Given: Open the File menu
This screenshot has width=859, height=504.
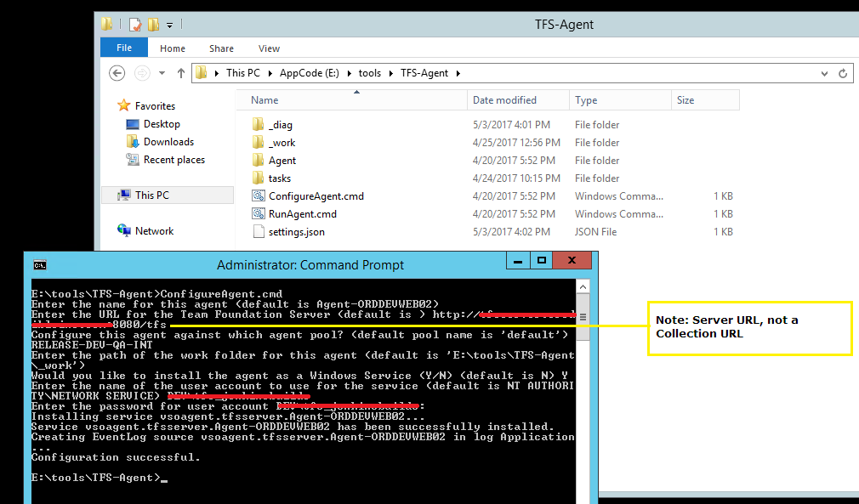Looking at the screenshot, I should pyautogui.click(x=123, y=48).
